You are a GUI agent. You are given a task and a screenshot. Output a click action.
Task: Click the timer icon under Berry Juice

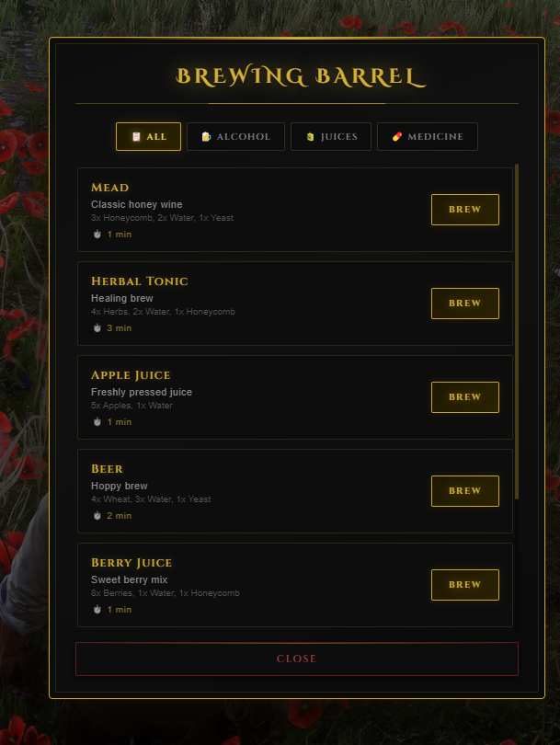point(97,610)
